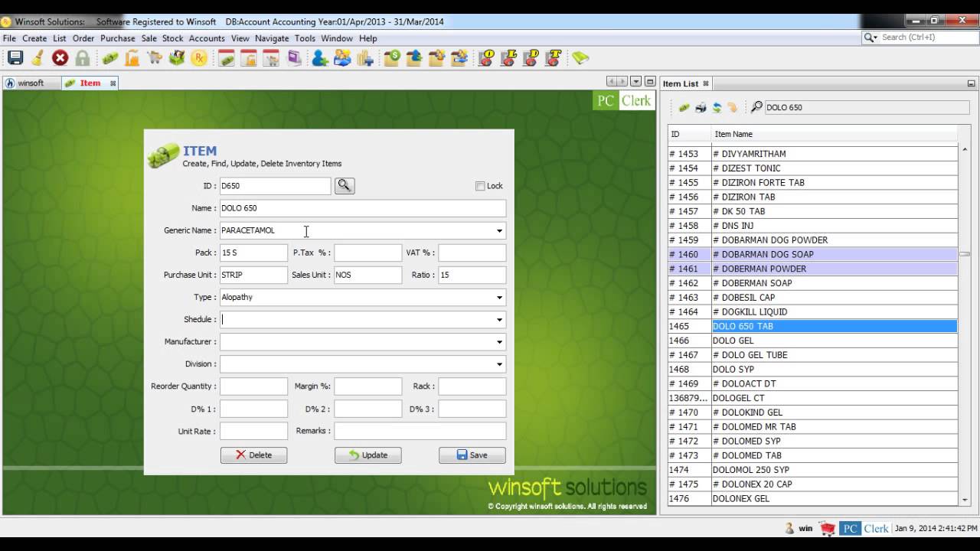The width and height of the screenshot is (980, 551).
Task: Close the Item tab
Action: [x=113, y=83]
